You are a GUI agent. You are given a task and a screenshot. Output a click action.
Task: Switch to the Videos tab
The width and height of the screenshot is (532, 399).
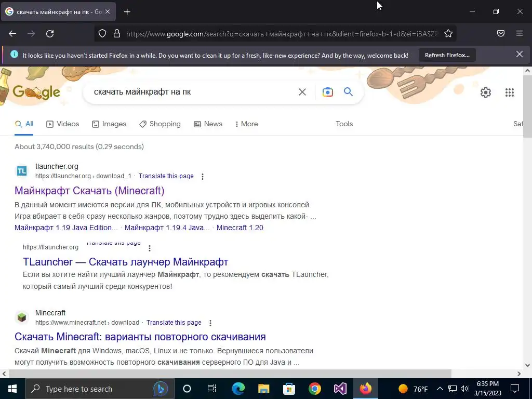pyautogui.click(x=62, y=124)
